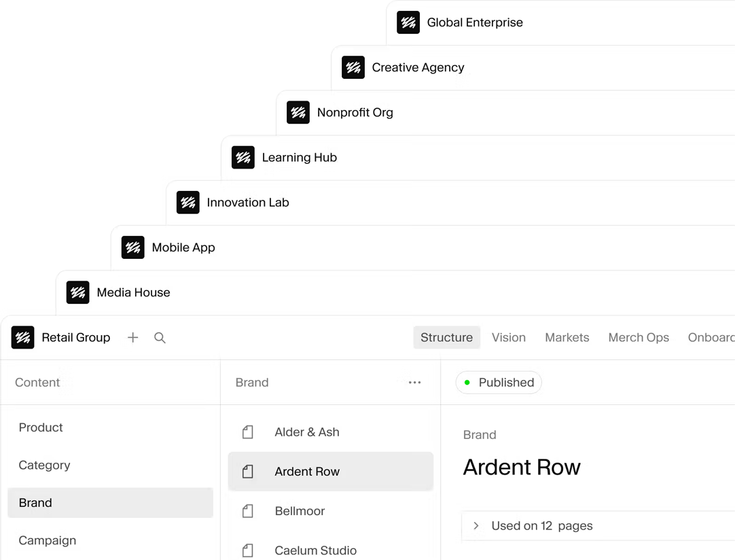Viewport: 735px width, 560px height.
Task: Click the Content pane header
Action: 37,383
